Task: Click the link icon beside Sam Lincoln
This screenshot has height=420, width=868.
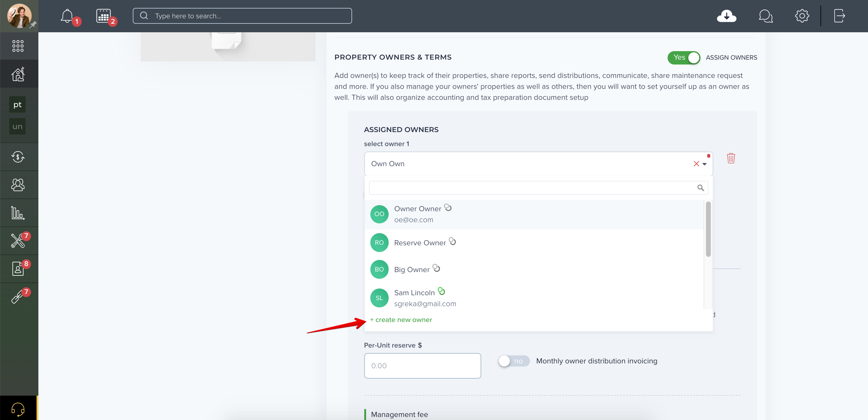Action: (x=441, y=291)
